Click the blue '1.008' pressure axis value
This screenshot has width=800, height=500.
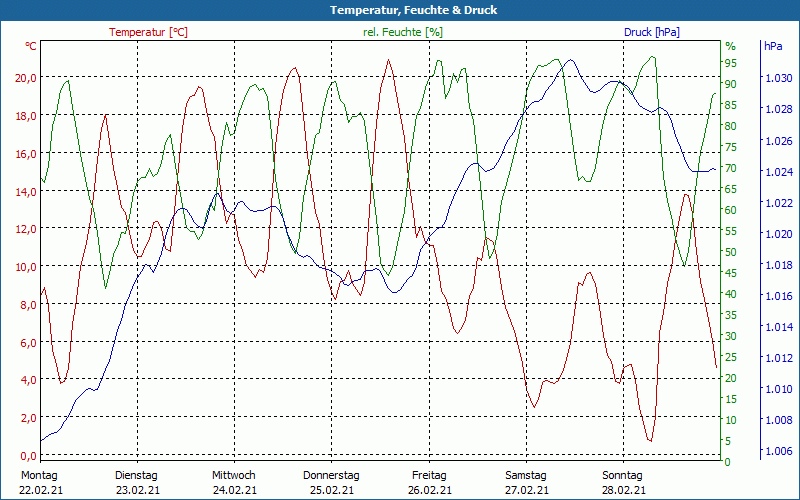point(779,420)
